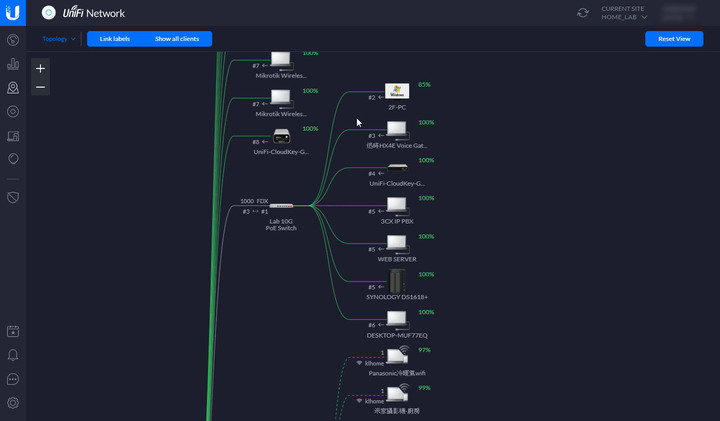Select the DESKTOP-MUF77EQ device icon

[x=397, y=320]
